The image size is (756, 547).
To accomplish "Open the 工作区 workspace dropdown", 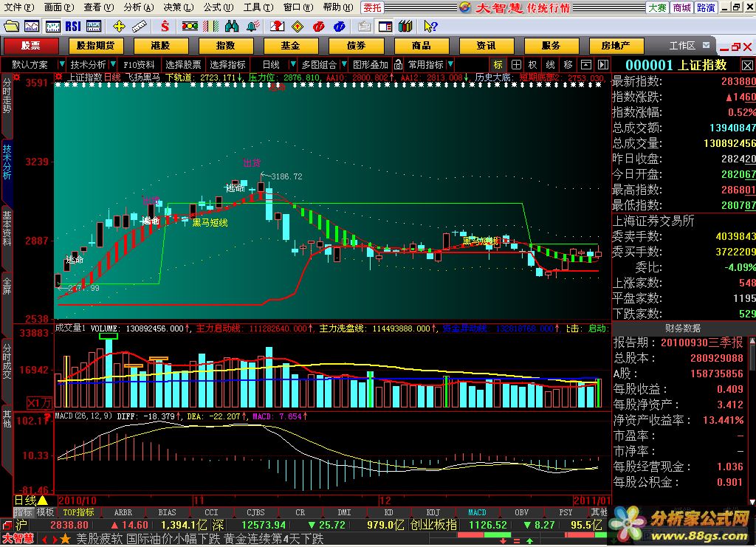I will tap(706, 45).
